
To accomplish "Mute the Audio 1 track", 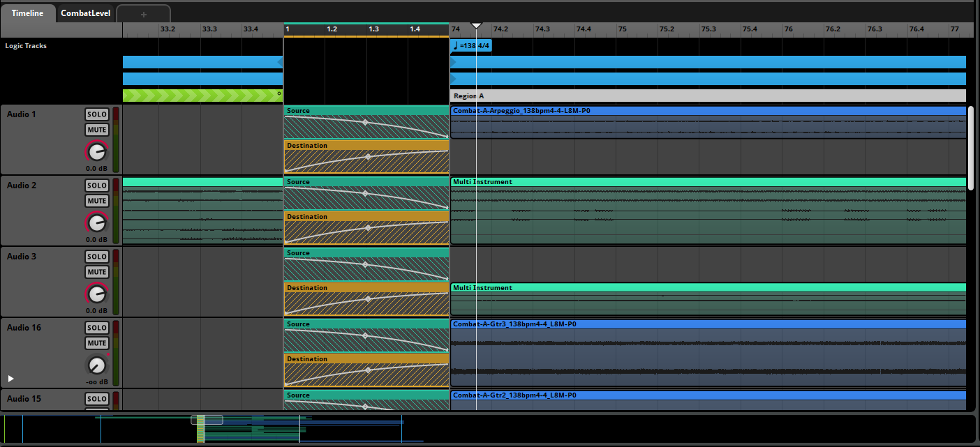I will (x=97, y=130).
